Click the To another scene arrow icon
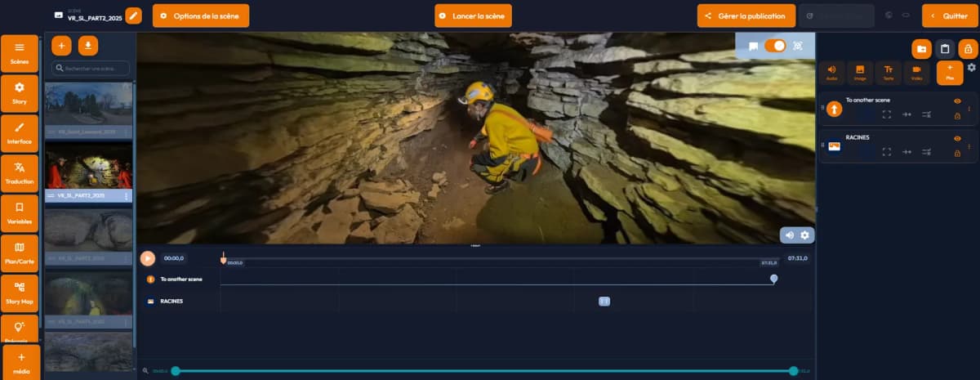Viewport: 980px width, 380px height. tap(835, 109)
